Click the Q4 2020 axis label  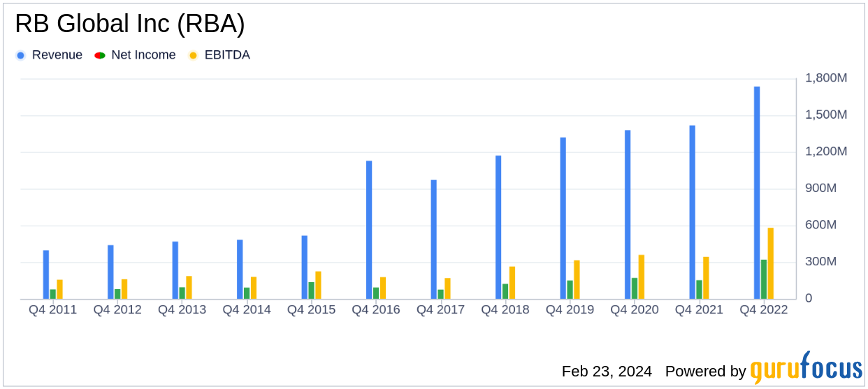(635, 309)
